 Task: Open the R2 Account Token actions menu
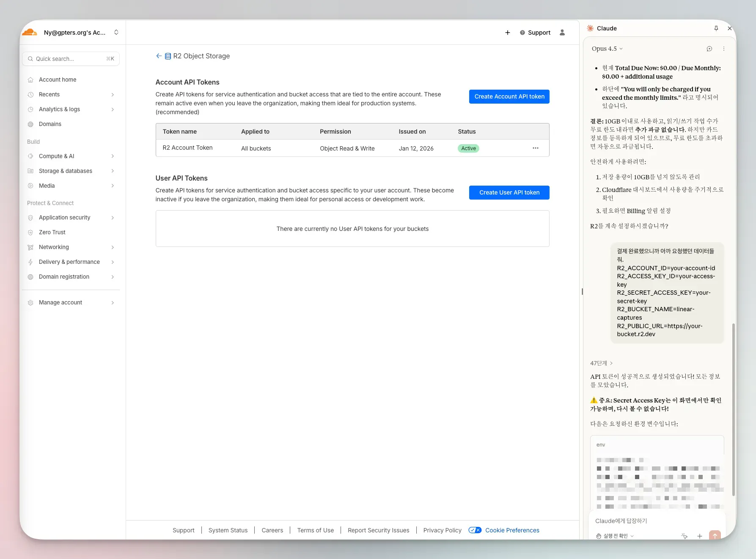536,148
